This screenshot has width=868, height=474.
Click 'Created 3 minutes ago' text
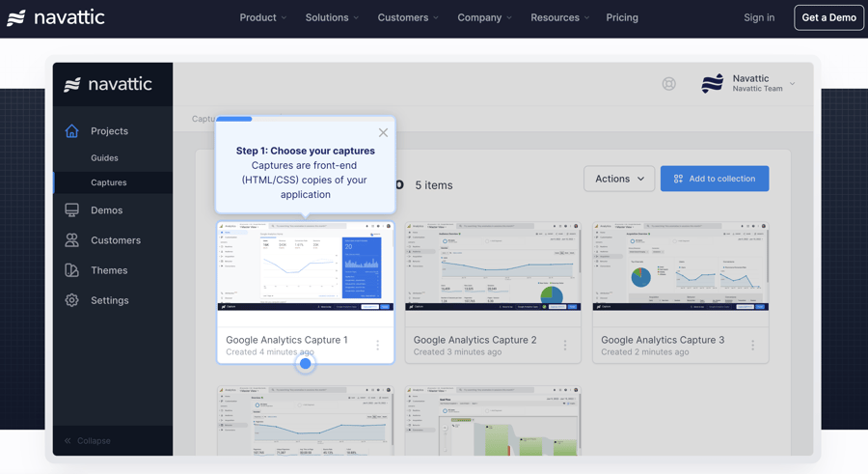[x=457, y=352]
